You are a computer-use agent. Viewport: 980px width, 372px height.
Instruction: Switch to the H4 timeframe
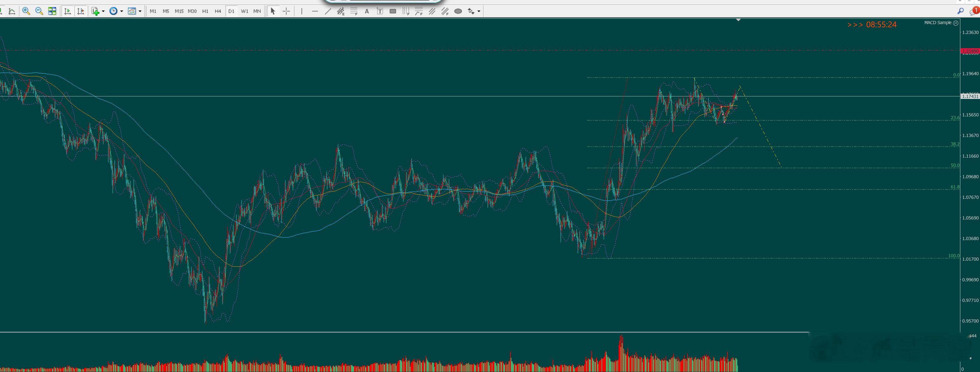(x=218, y=11)
